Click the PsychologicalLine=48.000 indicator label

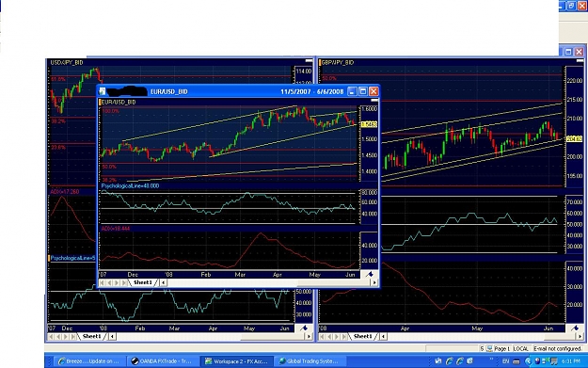tap(130, 186)
